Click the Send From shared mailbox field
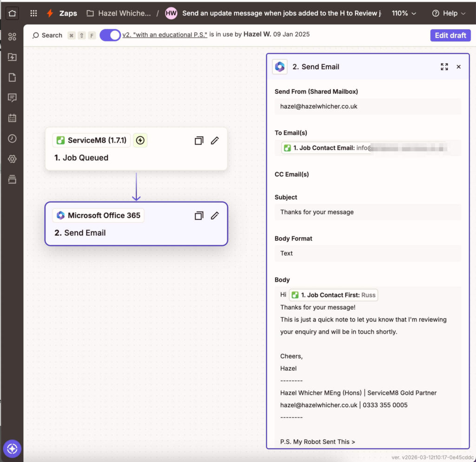The width and height of the screenshot is (476, 462). point(368,106)
